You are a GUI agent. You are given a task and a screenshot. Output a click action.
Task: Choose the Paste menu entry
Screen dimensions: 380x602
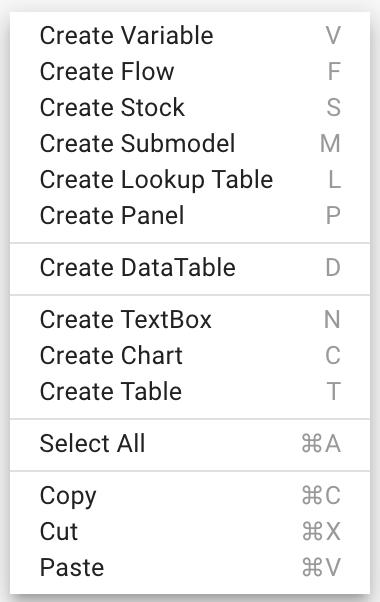pyautogui.click(x=190, y=567)
